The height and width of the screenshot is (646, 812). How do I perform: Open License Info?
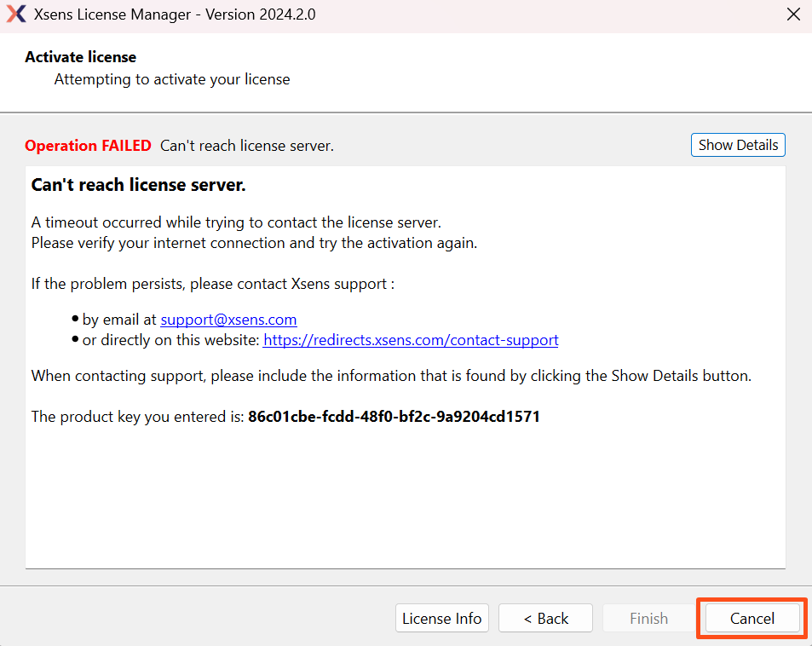coord(441,619)
